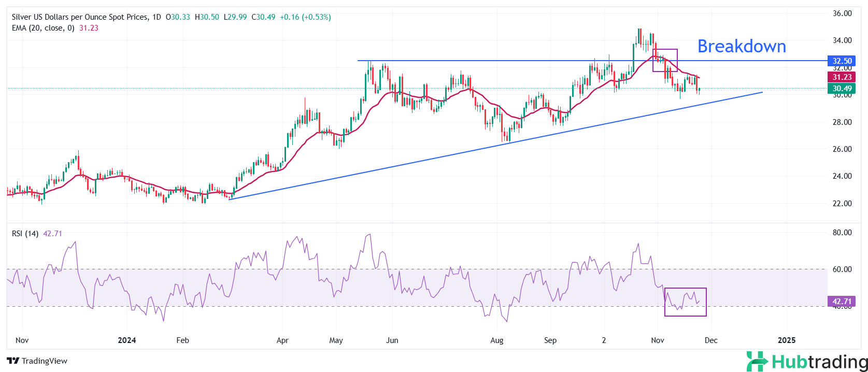Click the TradingView logo
The image size is (868, 372).
click(37, 361)
